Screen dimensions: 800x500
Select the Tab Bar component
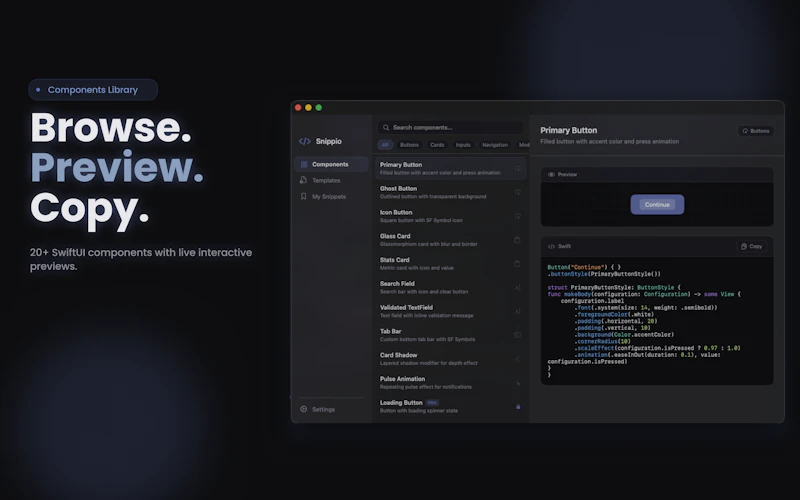[x=451, y=335]
